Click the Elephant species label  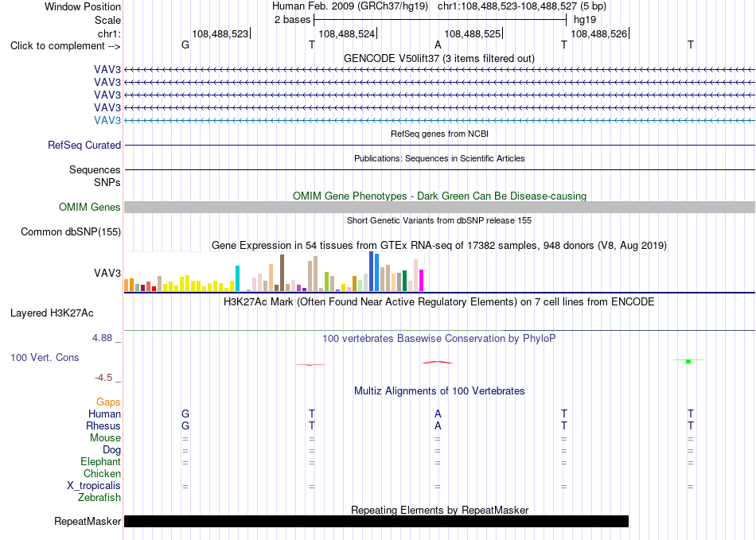coord(100,461)
